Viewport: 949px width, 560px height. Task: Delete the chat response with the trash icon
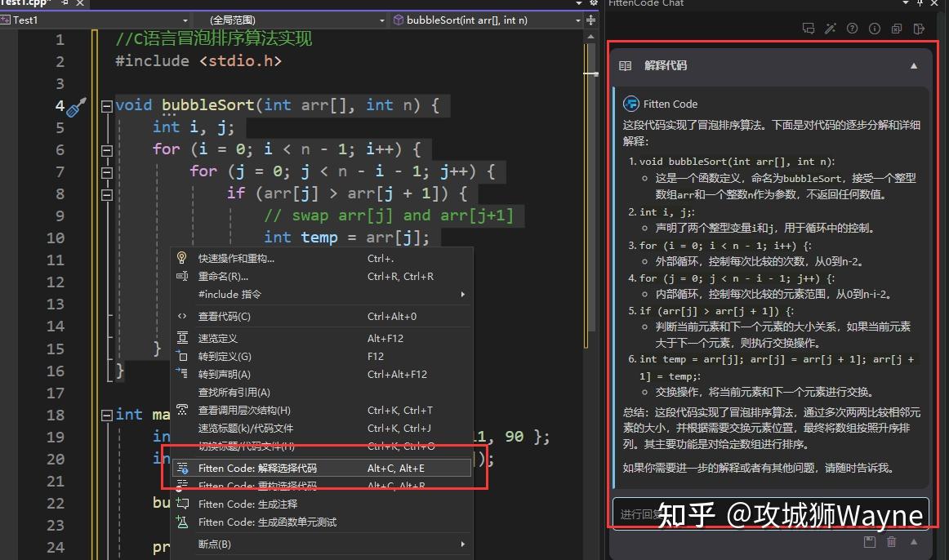point(890,541)
